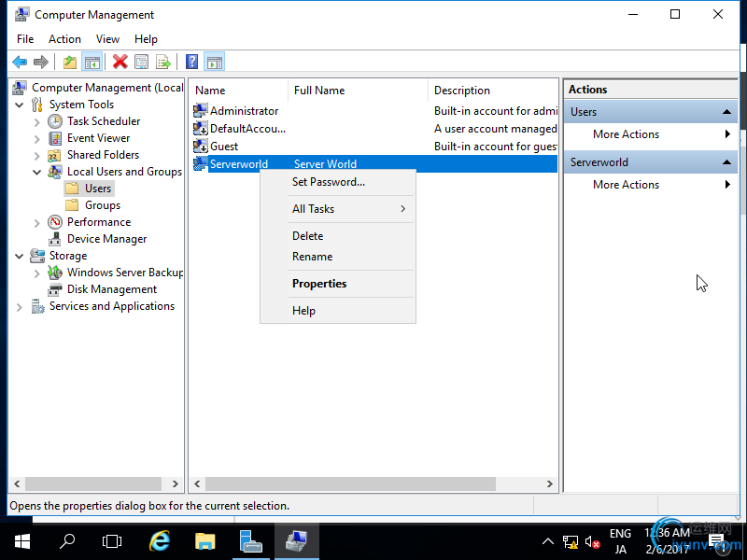Collapse the Serverworld section in Actions pane
This screenshot has height=560, width=747.
tap(726, 162)
